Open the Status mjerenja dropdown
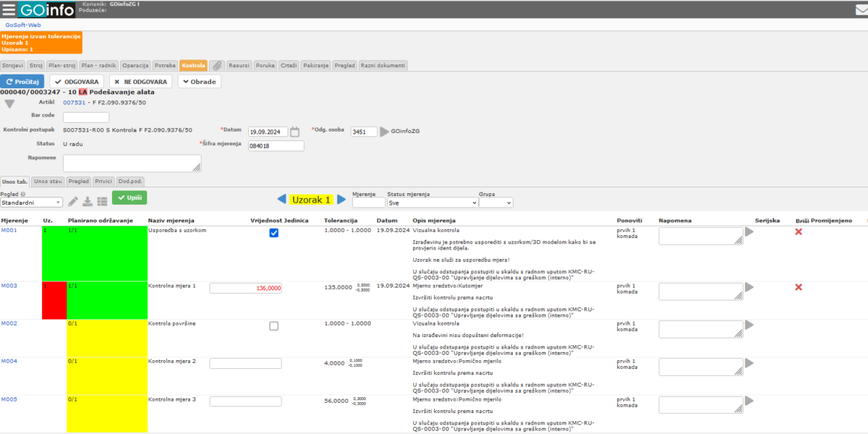The width and height of the screenshot is (868, 434). (433, 203)
